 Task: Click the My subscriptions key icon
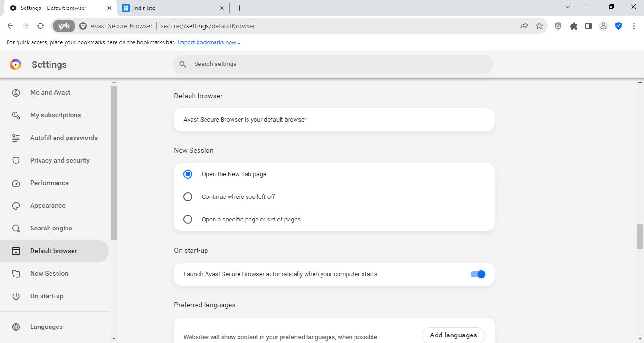[x=16, y=115]
